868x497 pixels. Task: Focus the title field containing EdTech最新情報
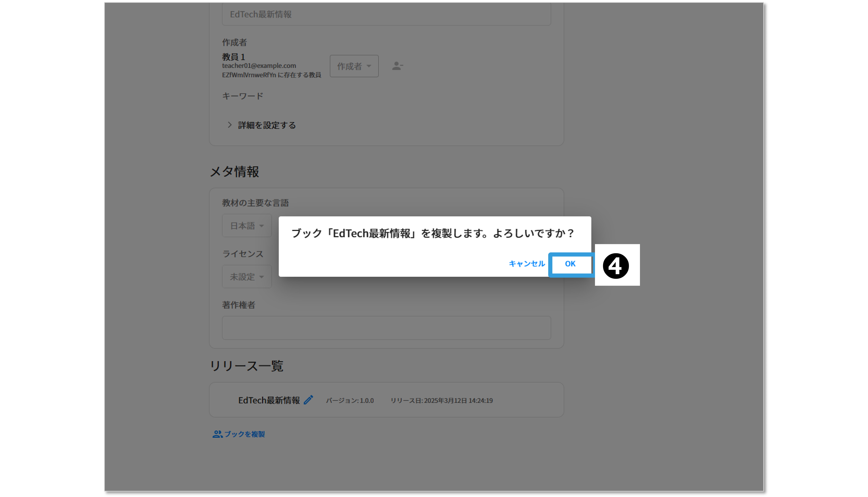[386, 14]
